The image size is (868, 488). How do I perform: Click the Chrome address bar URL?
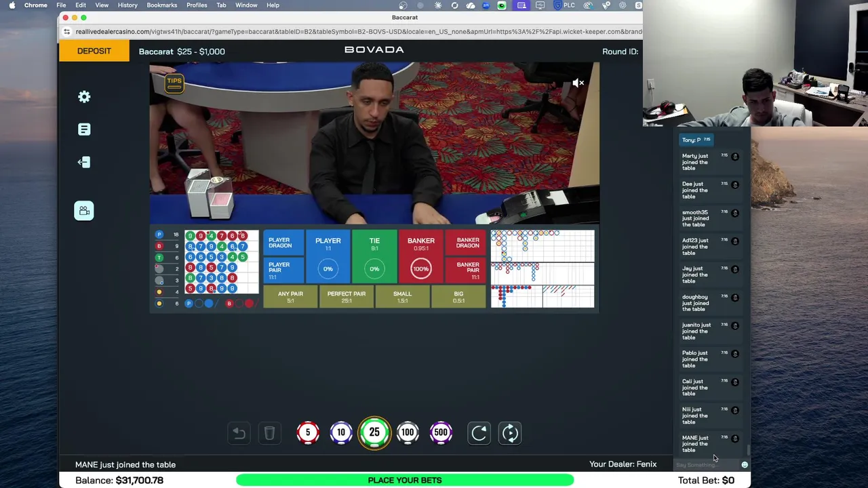click(358, 31)
